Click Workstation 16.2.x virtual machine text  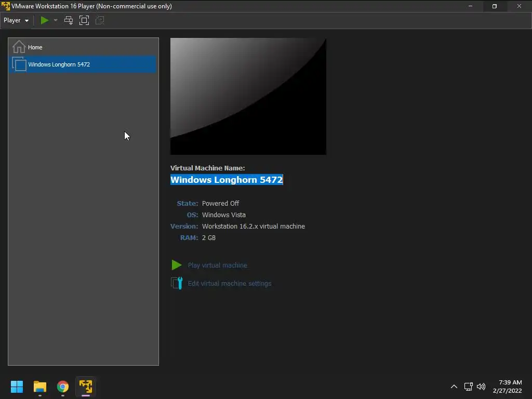254,227
